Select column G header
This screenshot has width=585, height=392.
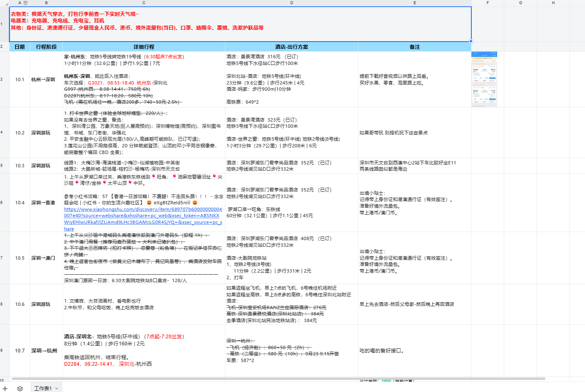click(520, 3)
